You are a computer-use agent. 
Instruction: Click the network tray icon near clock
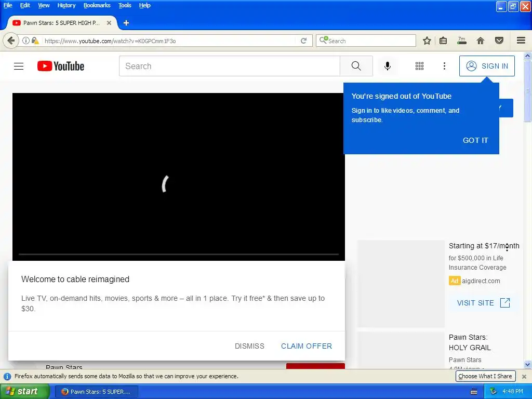pyautogui.click(x=493, y=392)
